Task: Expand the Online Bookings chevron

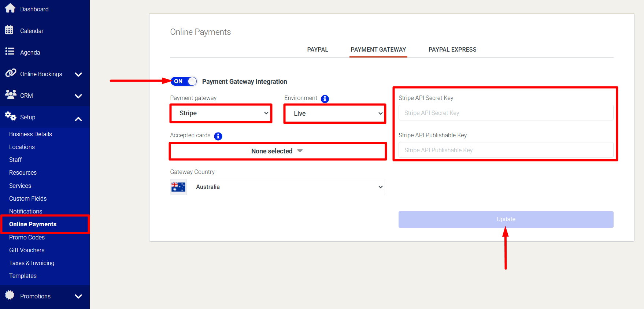Action: tap(78, 74)
